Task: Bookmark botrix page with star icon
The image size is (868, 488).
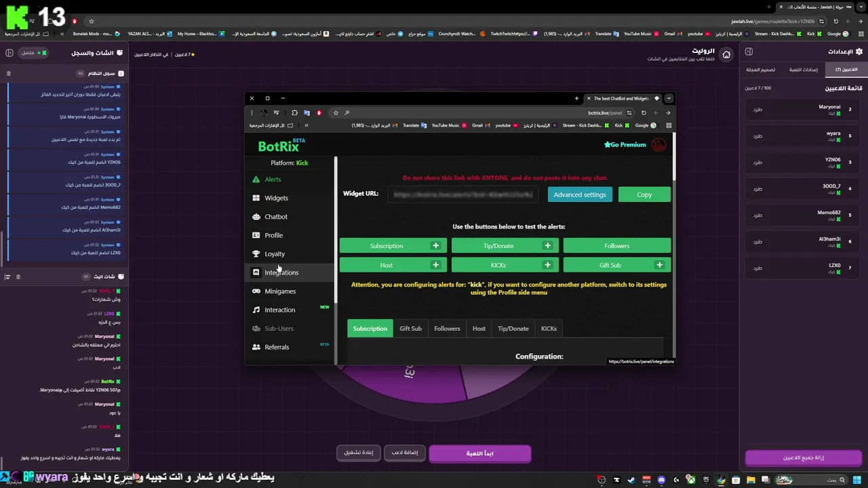Action: (x=336, y=113)
